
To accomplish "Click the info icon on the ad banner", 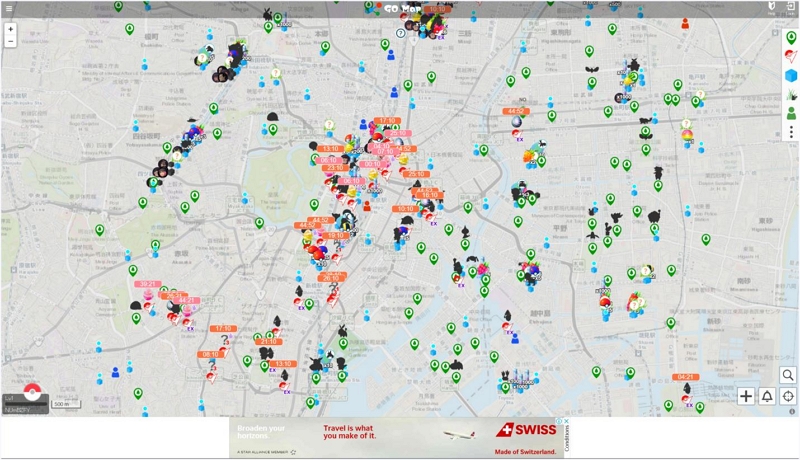I will 559,421.
